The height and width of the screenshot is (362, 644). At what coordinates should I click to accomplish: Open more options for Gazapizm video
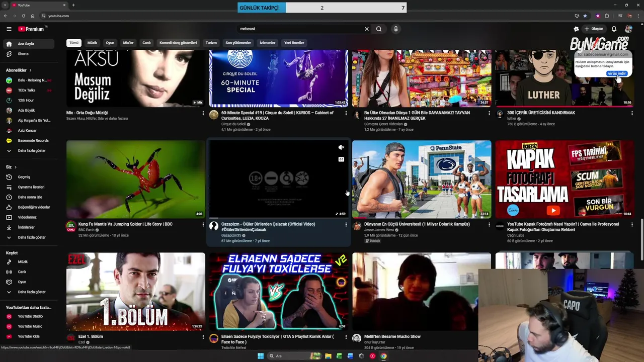346,225
